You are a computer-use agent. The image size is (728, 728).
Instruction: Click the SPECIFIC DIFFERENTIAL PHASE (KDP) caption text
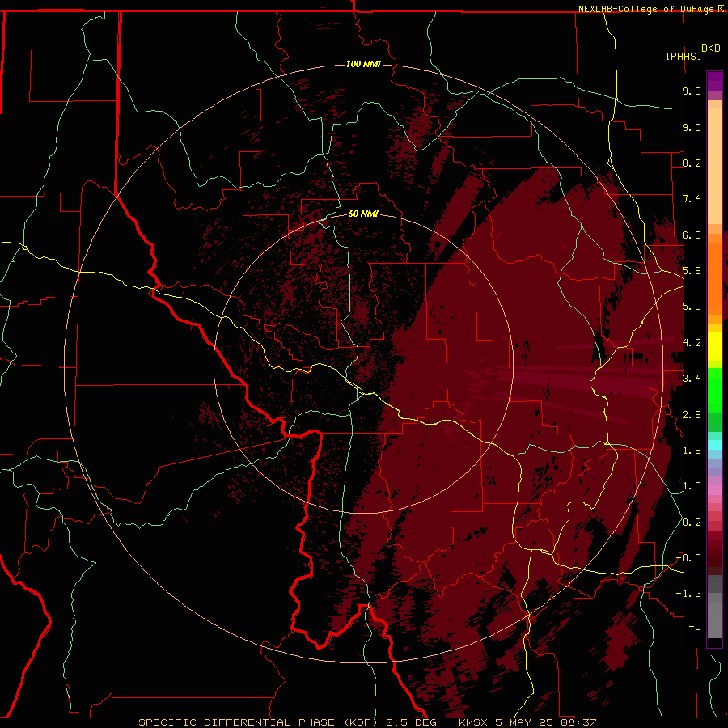coord(260,722)
